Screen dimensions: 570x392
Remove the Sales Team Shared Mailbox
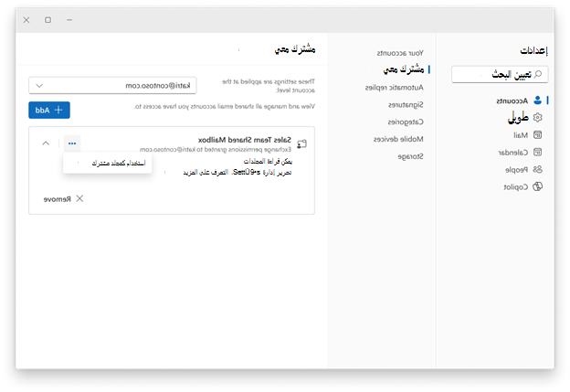(64, 199)
